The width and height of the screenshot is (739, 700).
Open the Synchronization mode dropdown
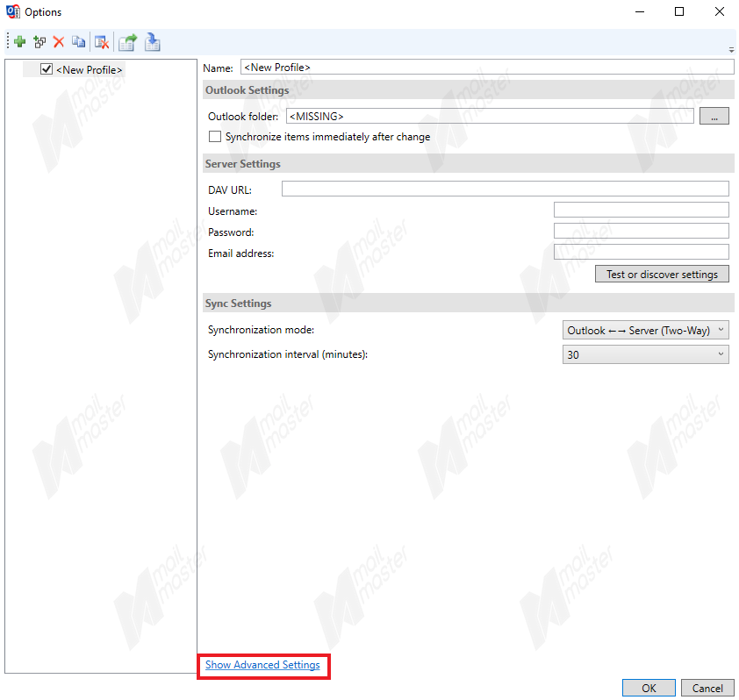(645, 330)
